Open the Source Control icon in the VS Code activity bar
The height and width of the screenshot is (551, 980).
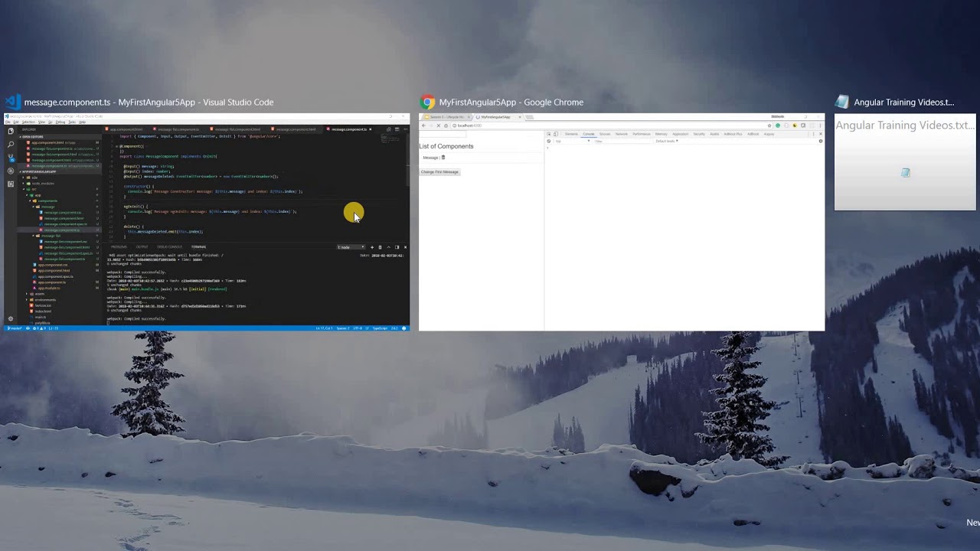click(x=11, y=158)
